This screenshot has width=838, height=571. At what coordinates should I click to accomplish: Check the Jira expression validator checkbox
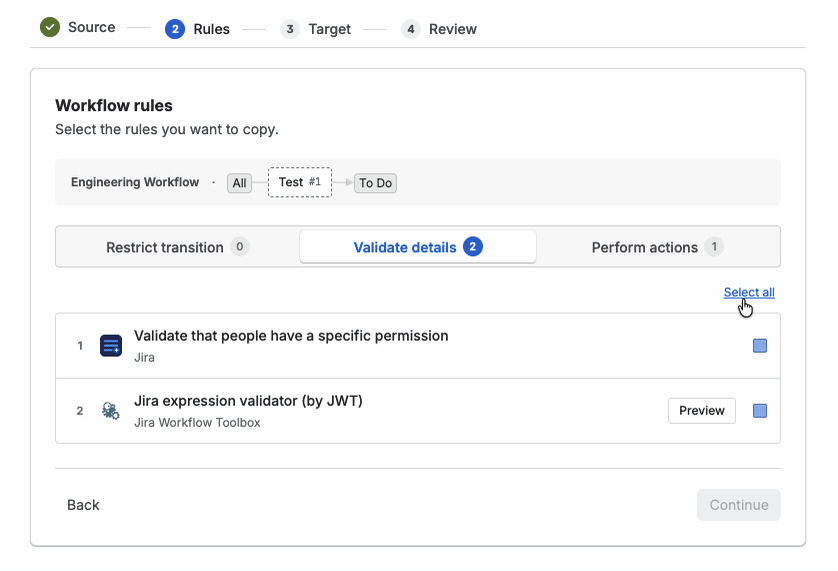759,411
